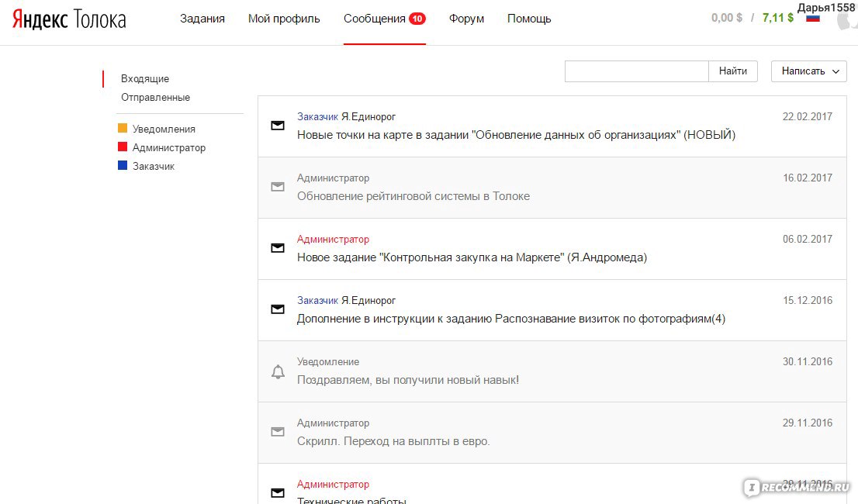Click envelope icon of Контрольная закупка message
The height and width of the screenshot is (504, 858).
click(278, 248)
